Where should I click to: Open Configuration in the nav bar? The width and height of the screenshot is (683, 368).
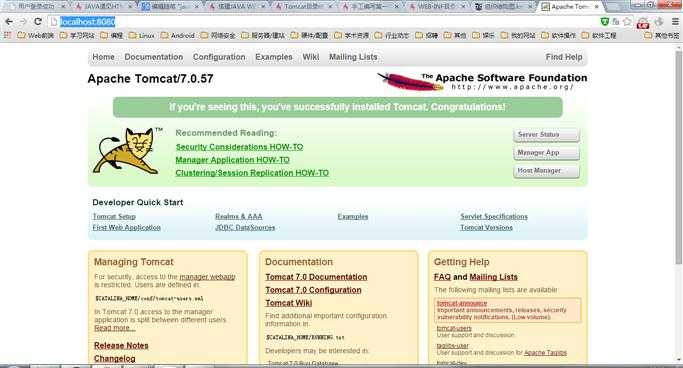tap(219, 57)
